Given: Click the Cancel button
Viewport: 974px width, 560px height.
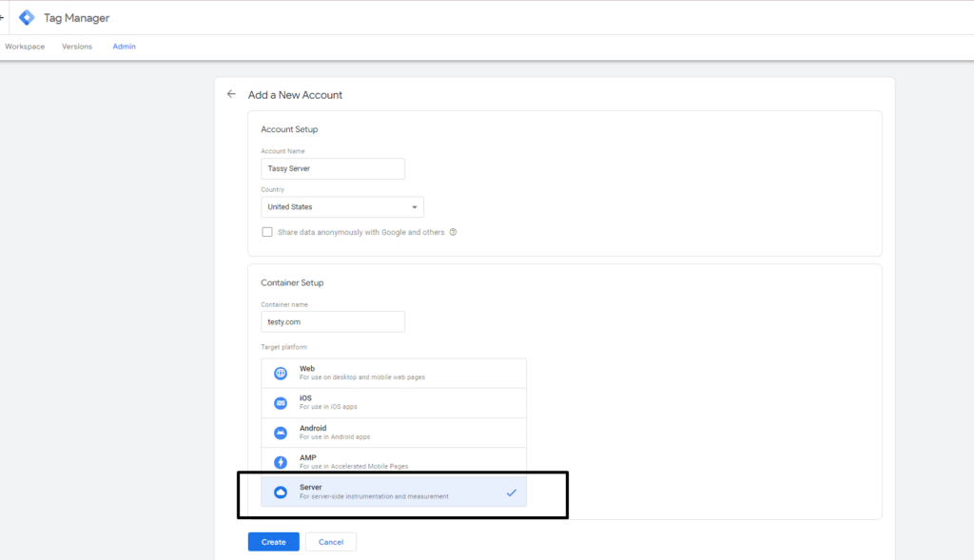Looking at the screenshot, I should click(x=331, y=542).
